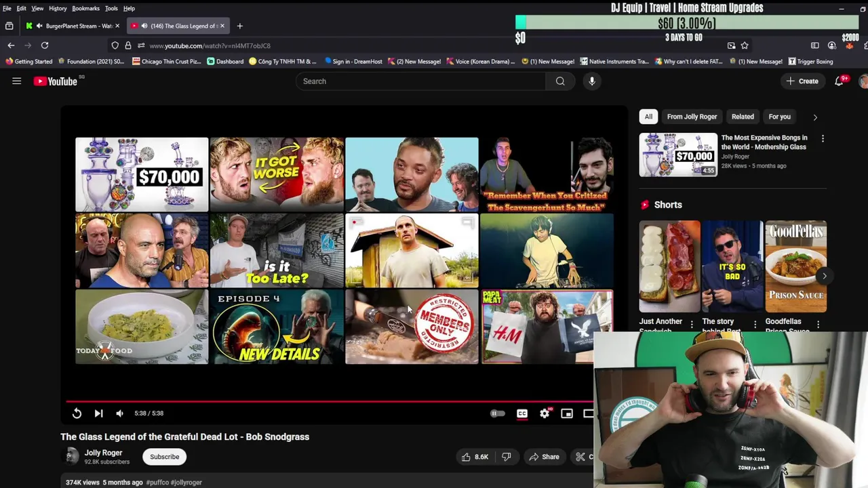Switch to BurgerPlanet Stream tab
Screen dimensions: 868x488
(x=71, y=26)
